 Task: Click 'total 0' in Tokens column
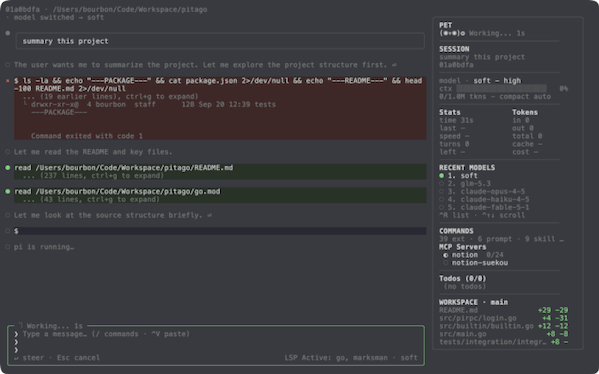coord(527,136)
